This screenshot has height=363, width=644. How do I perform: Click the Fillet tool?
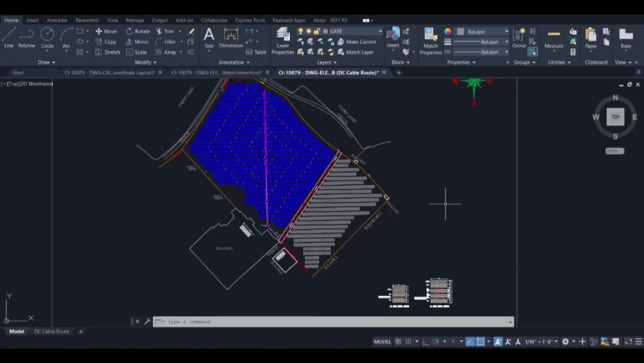166,41
